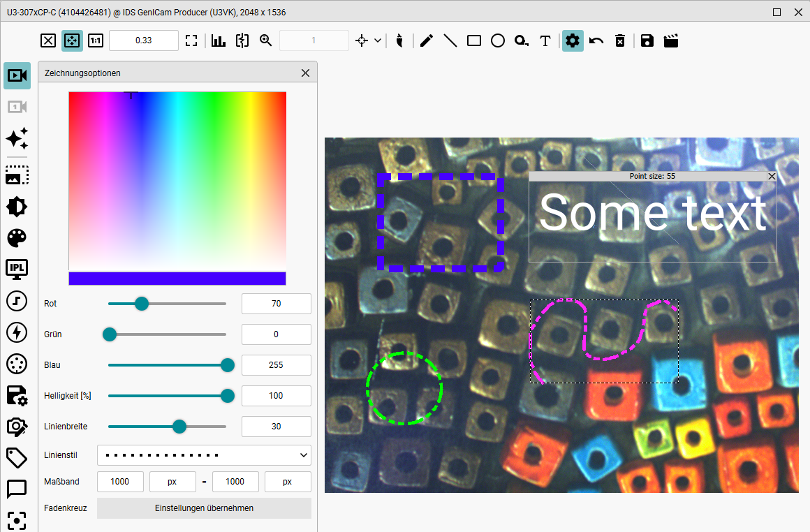Click the Blau slider handle
The width and height of the screenshot is (810, 532).
point(228,365)
